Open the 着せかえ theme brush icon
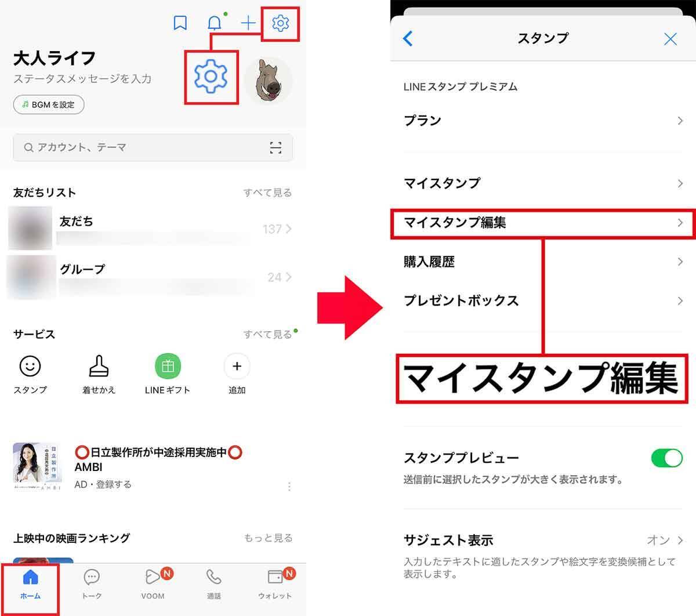The width and height of the screenshot is (696, 616). tap(99, 367)
